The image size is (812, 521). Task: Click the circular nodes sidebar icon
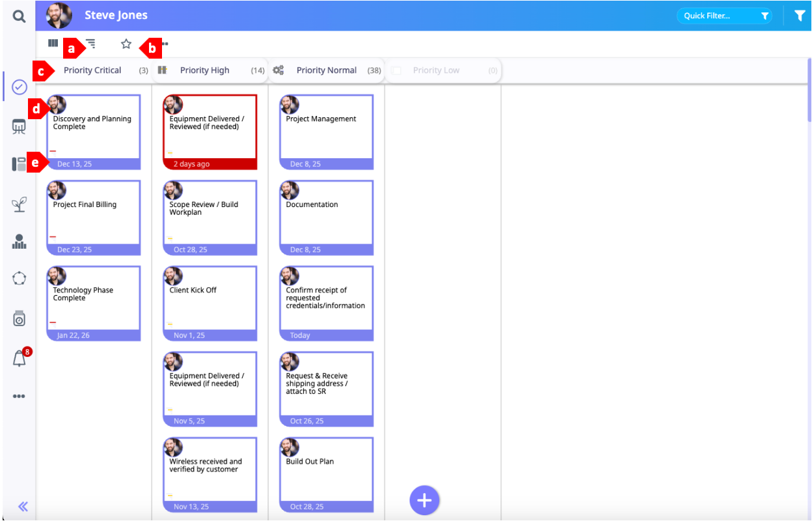point(20,279)
